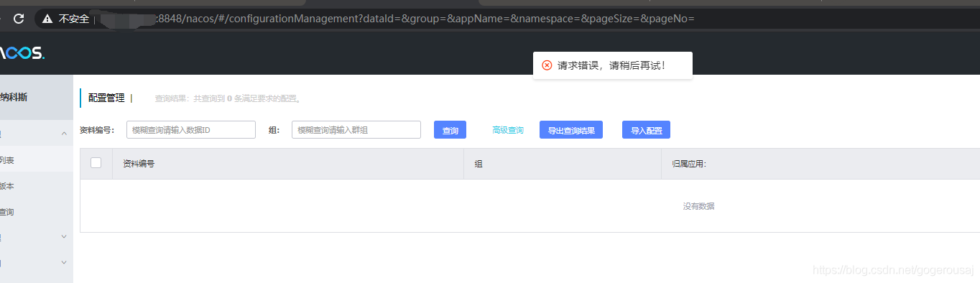Open 高级查询 advanced query link
Image resolution: width=980 pixels, height=283 pixels.
[x=508, y=130]
